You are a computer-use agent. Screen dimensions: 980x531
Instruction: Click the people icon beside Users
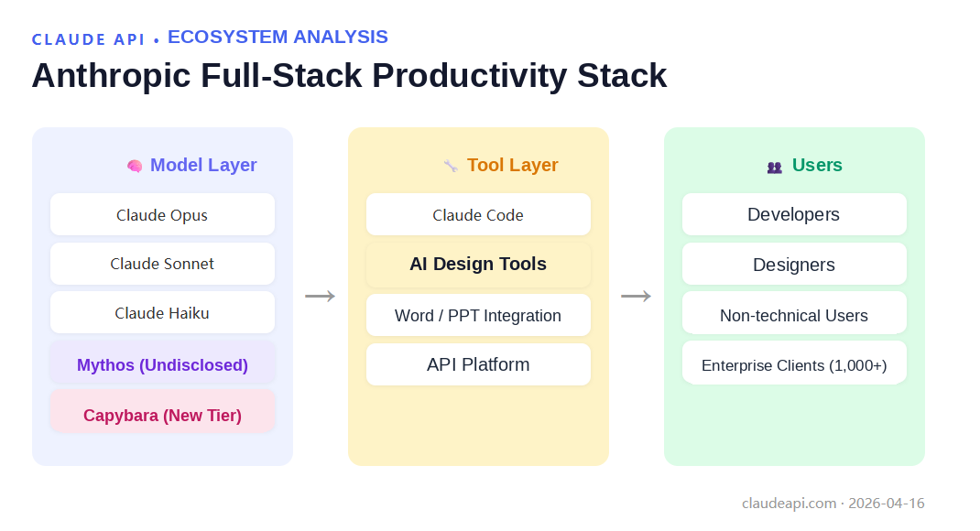click(774, 167)
